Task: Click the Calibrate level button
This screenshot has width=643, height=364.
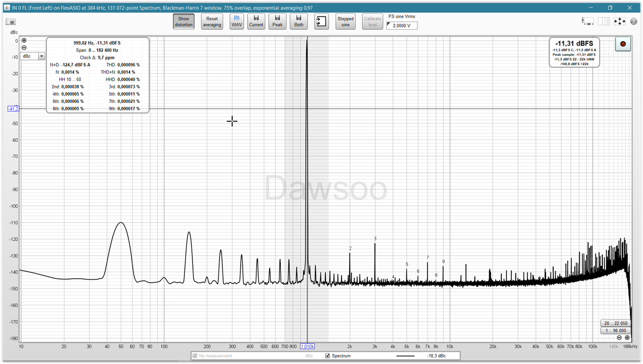Action: click(x=372, y=21)
